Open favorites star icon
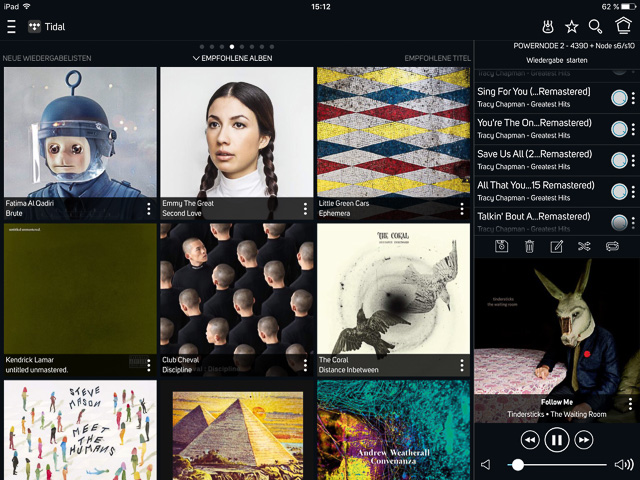 [571, 27]
